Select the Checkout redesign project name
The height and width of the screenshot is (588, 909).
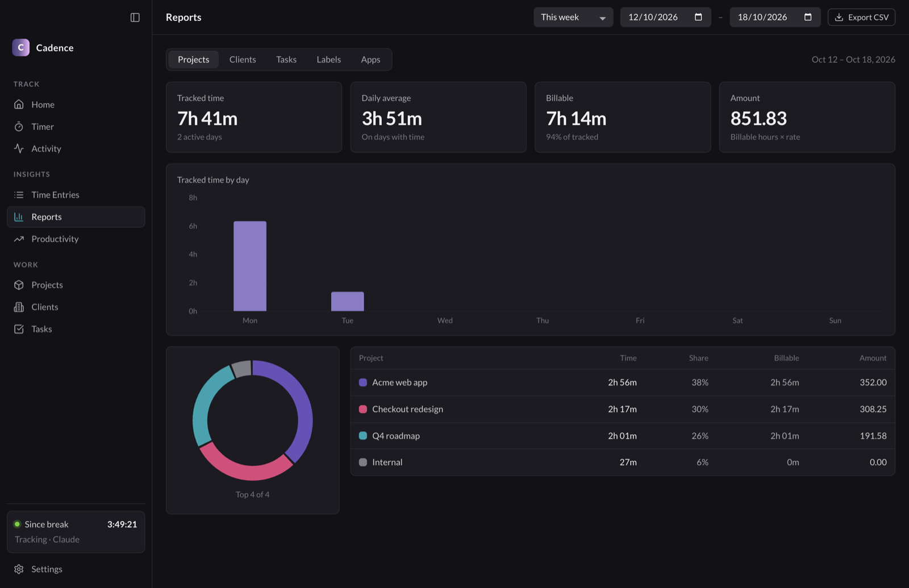(x=408, y=409)
